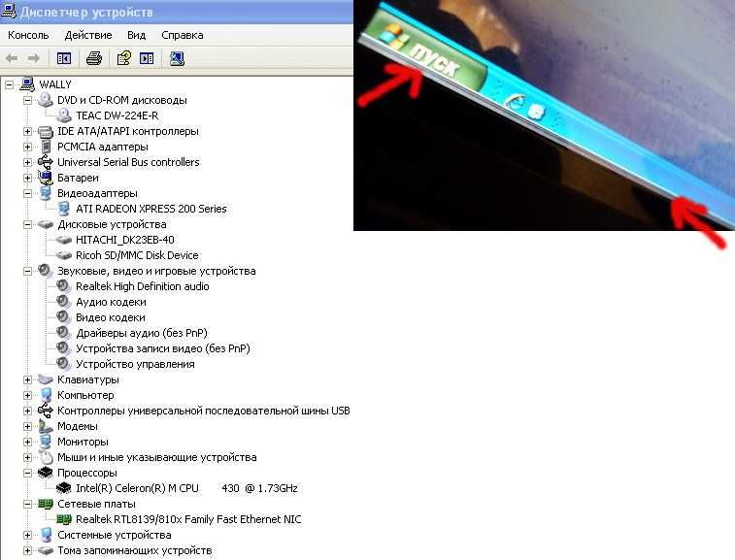The width and height of the screenshot is (735, 560).
Task: Expand the Клавиатуры branch
Action: tap(27, 379)
